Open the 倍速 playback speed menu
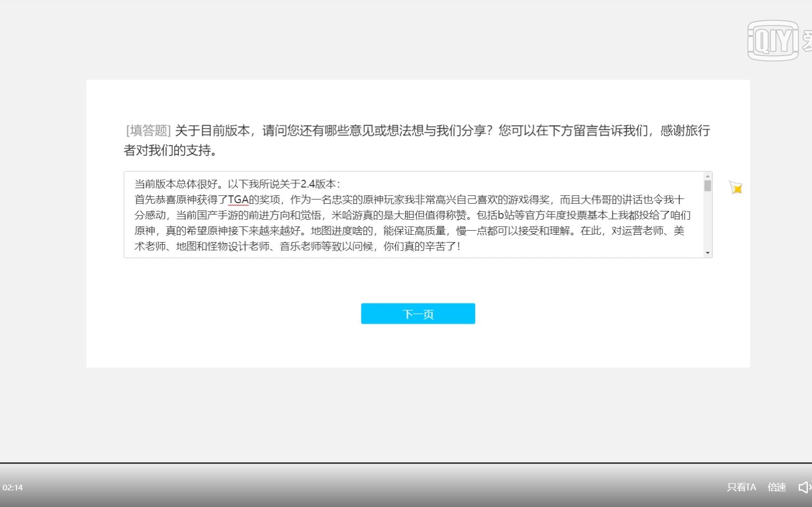 point(777,487)
